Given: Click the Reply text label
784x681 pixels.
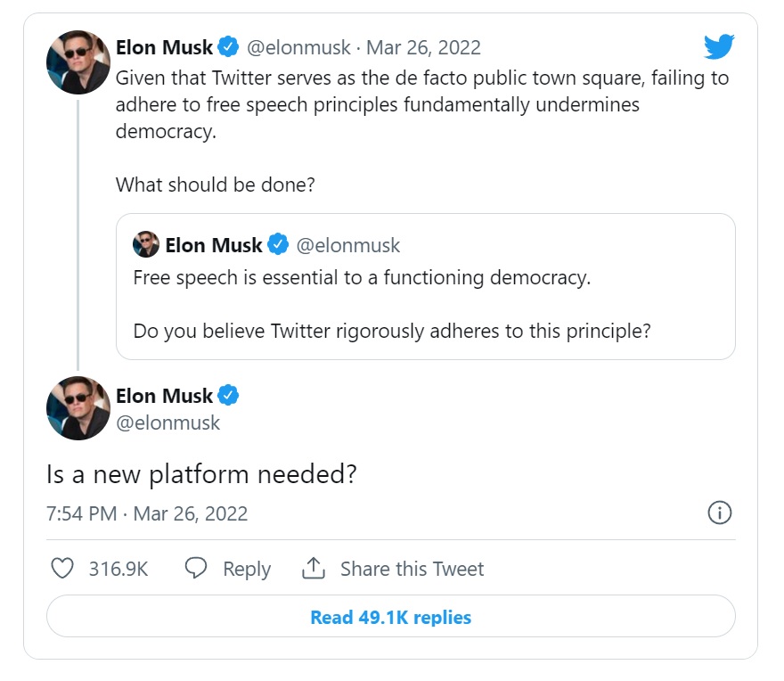Looking at the screenshot, I should pos(246,569).
